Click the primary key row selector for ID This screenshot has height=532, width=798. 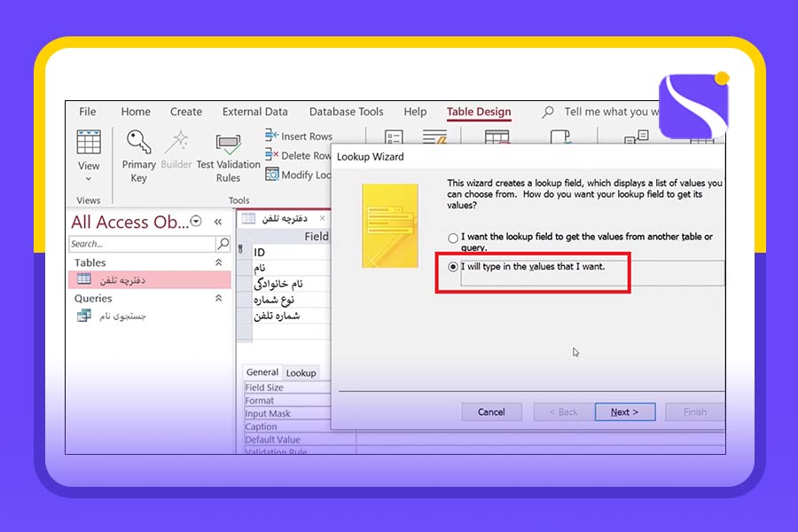[245, 252]
